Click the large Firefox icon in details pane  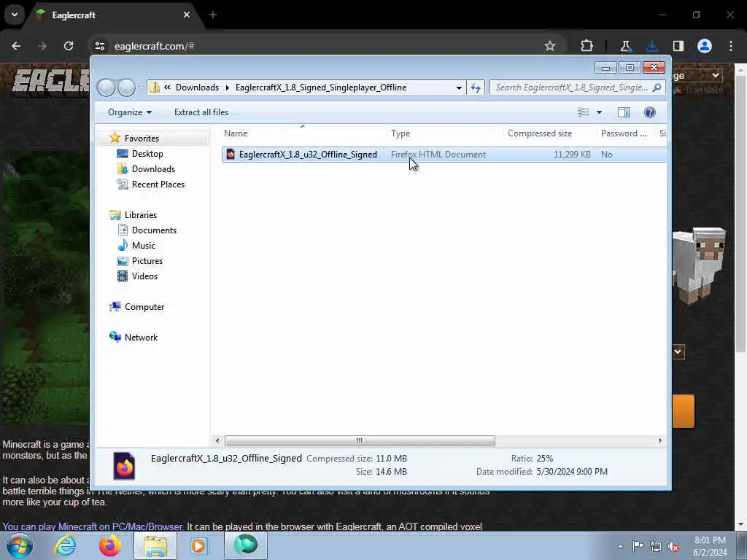124,466
